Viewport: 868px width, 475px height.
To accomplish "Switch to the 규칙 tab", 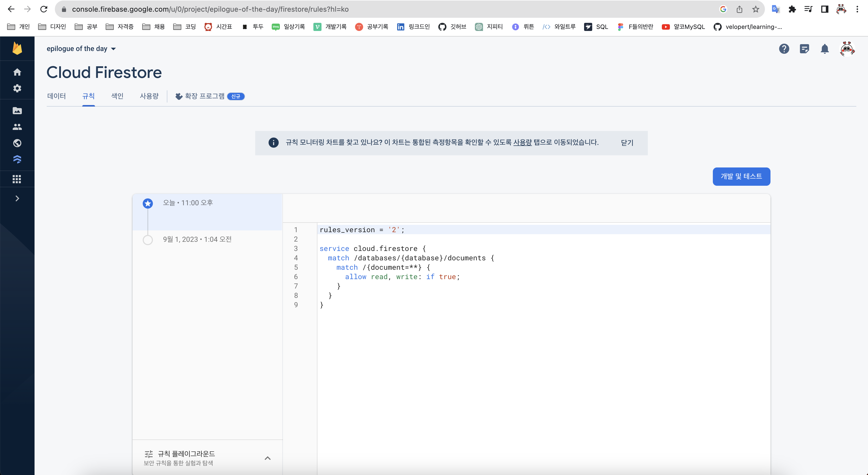I will coord(88,96).
